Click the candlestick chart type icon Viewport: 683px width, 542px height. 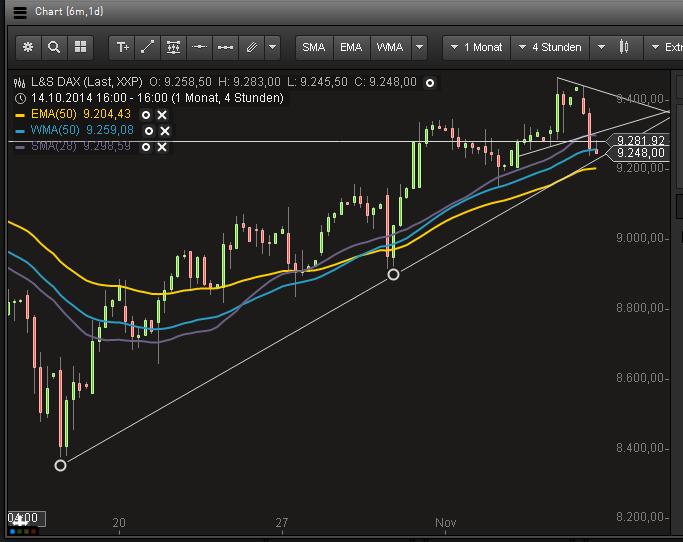[x=625, y=47]
